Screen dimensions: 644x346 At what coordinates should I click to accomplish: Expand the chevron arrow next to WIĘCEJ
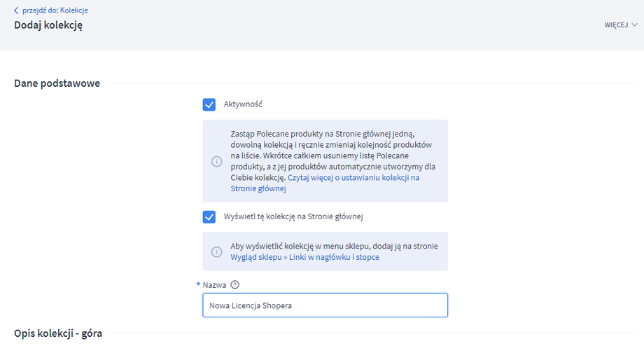[634, 25]
